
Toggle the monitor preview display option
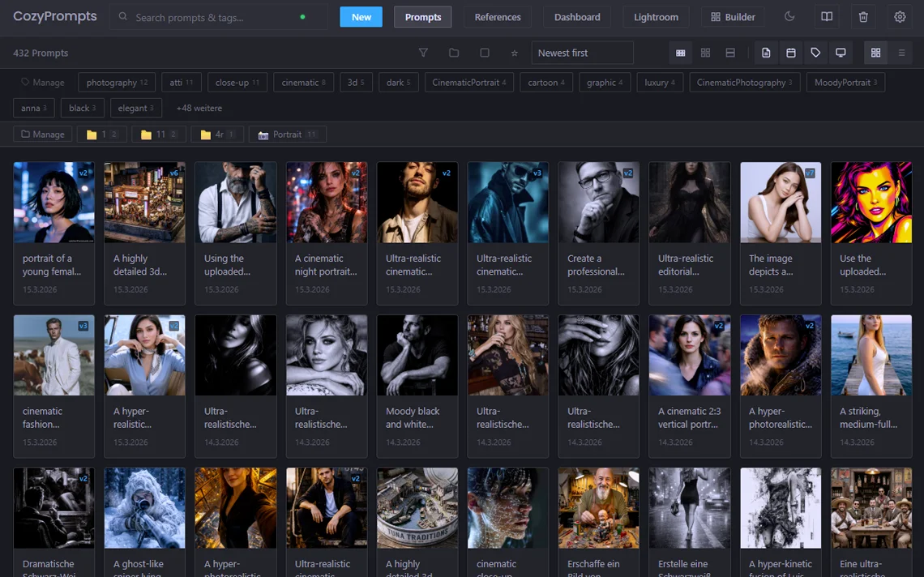[841, 52]
